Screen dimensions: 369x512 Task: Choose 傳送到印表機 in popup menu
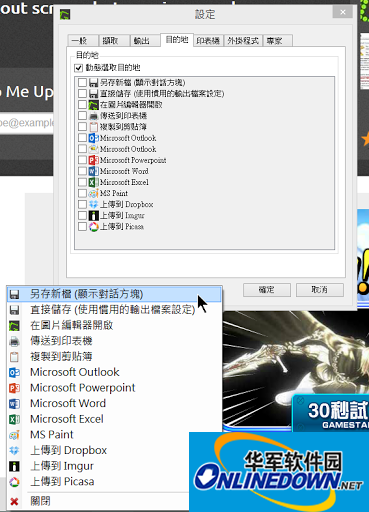pos(114,341)
